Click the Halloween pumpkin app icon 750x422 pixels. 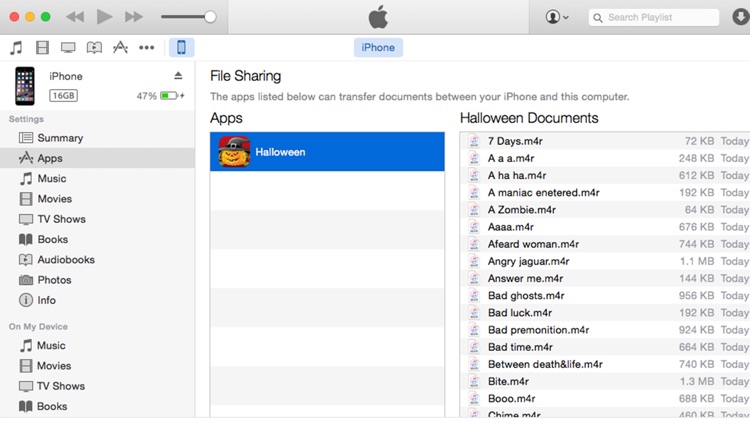(234, 152)
